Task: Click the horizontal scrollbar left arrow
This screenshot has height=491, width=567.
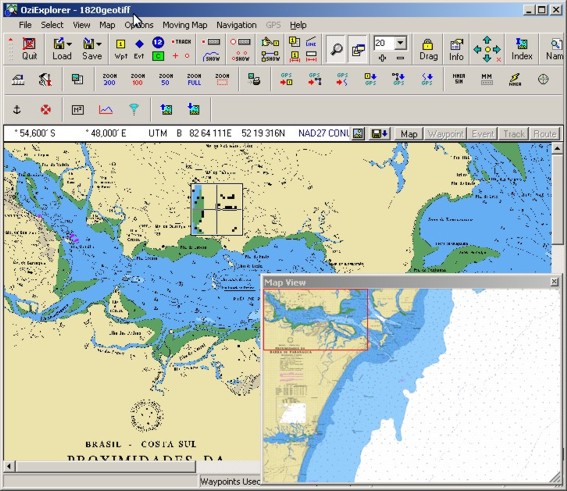Action: point(9,466)
